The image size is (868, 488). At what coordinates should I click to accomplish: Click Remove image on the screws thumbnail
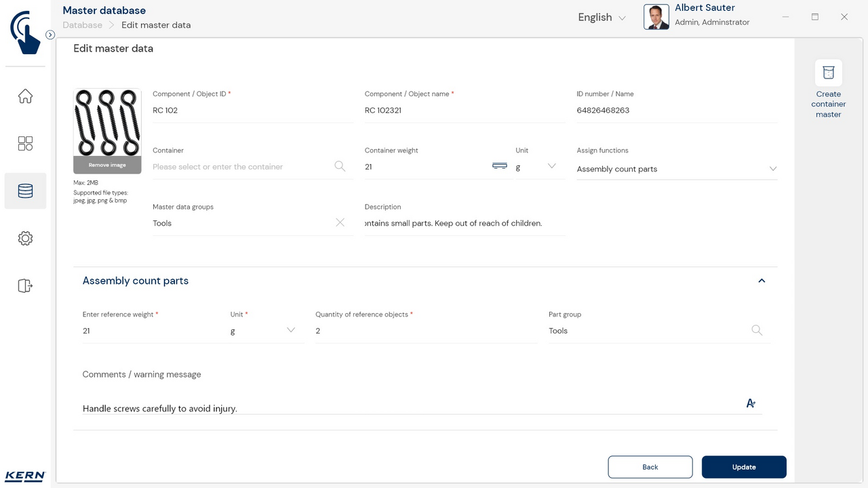pyautogui.click(x=107, y=165)
